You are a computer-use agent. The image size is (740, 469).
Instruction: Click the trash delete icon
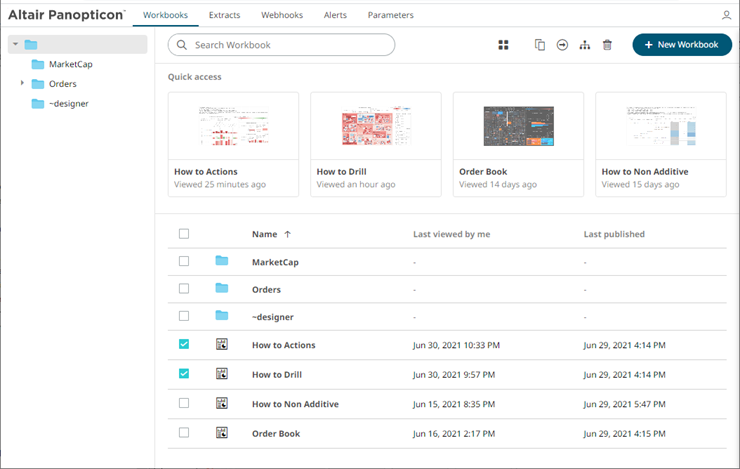pyautogui.click(x=607, y=45)
